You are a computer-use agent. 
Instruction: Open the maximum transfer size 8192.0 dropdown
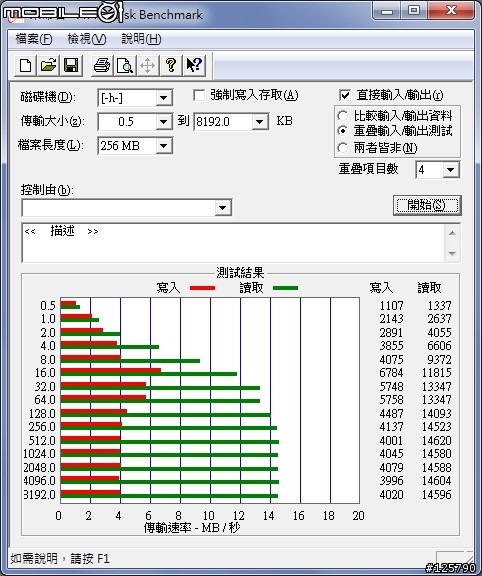coord(260,122)
